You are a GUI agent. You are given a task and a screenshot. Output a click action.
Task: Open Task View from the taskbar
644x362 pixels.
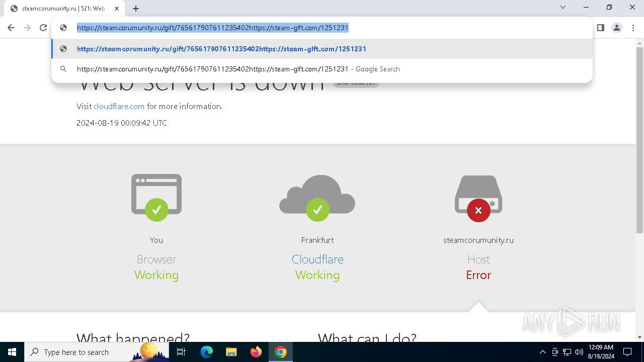pos(181,352)
